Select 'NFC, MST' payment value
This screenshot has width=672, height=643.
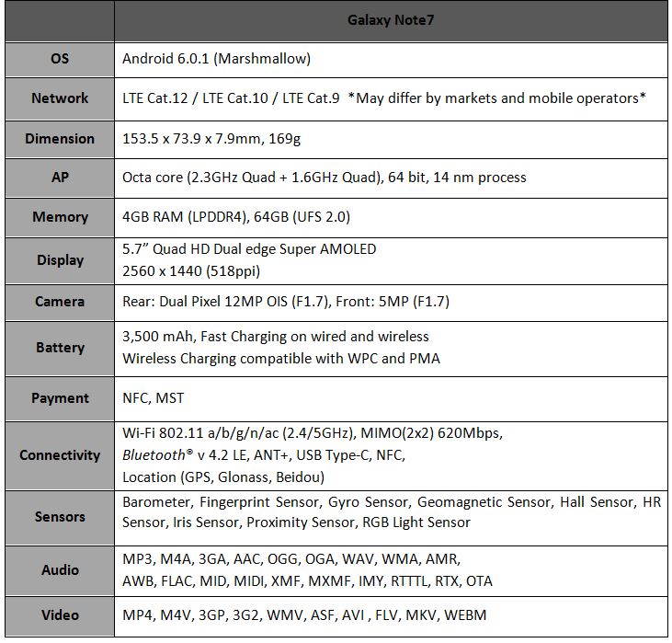(x=153, y=398)
